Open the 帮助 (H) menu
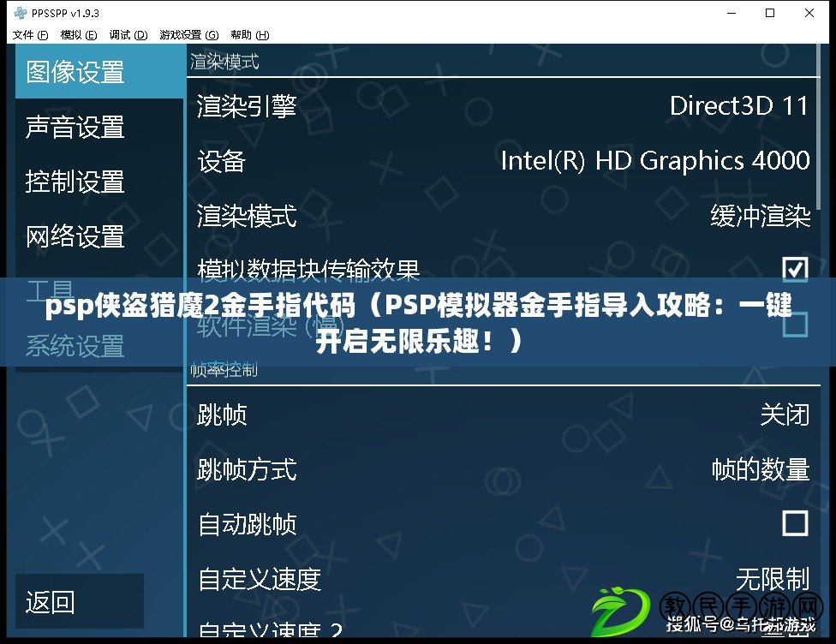Viewport: 836px width, 644px height. (x=249, y=35)
